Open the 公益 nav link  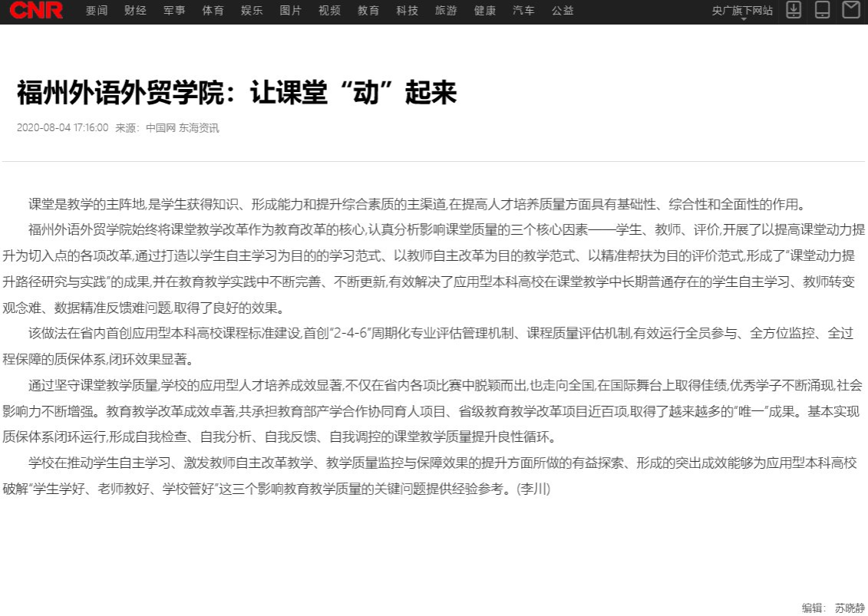point(562,11)
